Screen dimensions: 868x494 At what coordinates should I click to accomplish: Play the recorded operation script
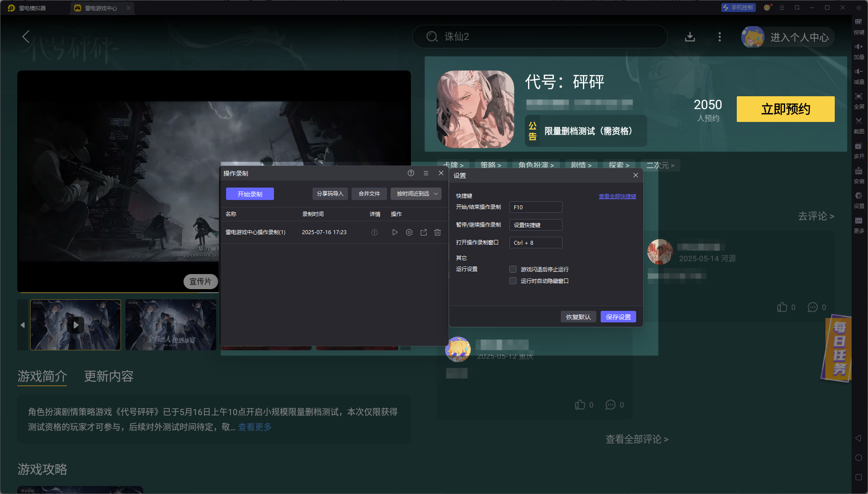point(395,232)
